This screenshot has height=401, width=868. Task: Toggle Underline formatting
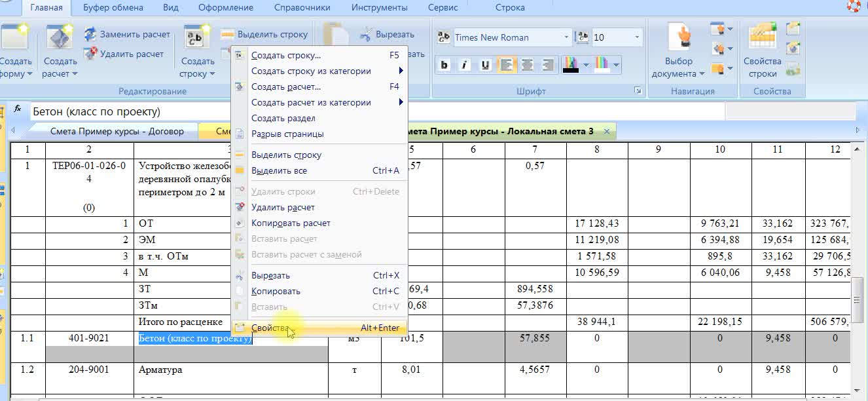[485, 64]
